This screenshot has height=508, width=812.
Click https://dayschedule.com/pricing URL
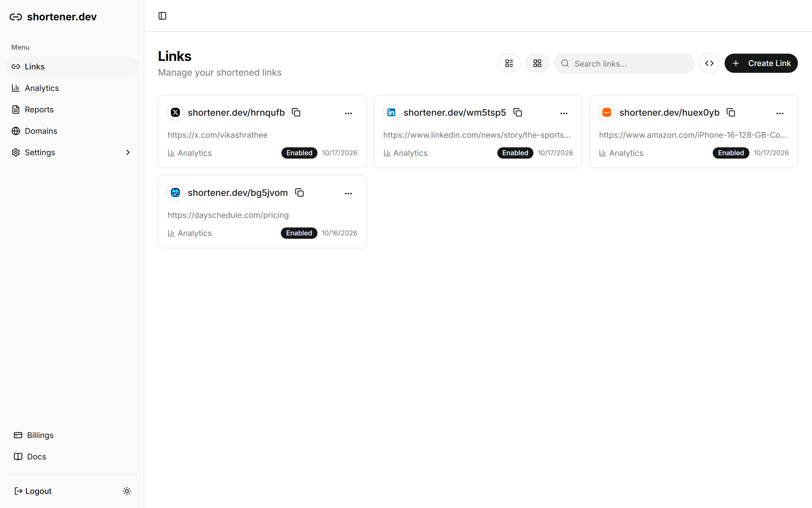228,215
